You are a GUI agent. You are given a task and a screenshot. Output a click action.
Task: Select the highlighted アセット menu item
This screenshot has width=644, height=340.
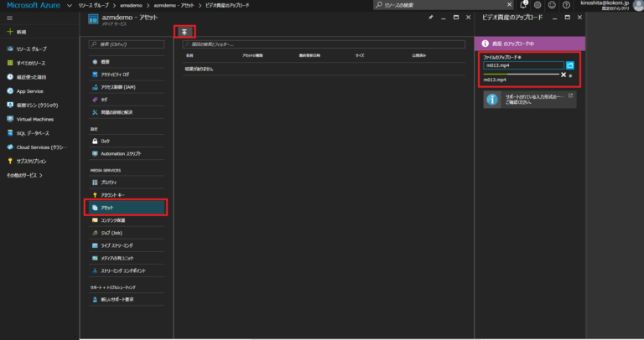[x=127, y=208]
